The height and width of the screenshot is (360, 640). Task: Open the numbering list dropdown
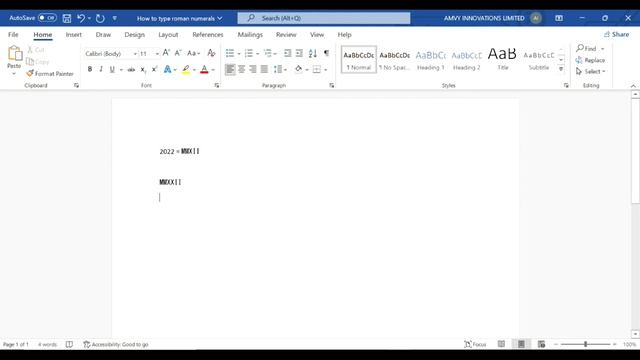258,53
